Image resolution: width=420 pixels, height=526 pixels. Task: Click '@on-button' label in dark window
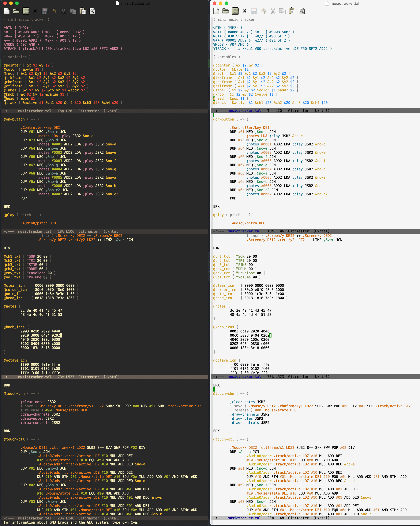(x=14, y=119)
